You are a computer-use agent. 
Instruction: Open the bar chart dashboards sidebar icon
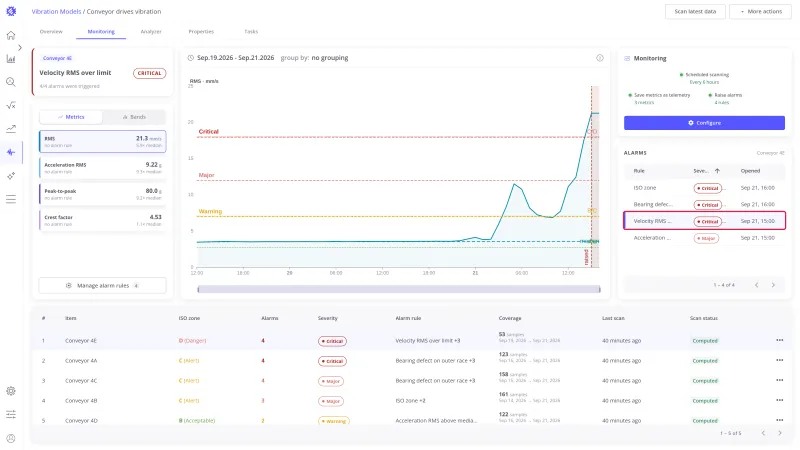click(11, 59)
